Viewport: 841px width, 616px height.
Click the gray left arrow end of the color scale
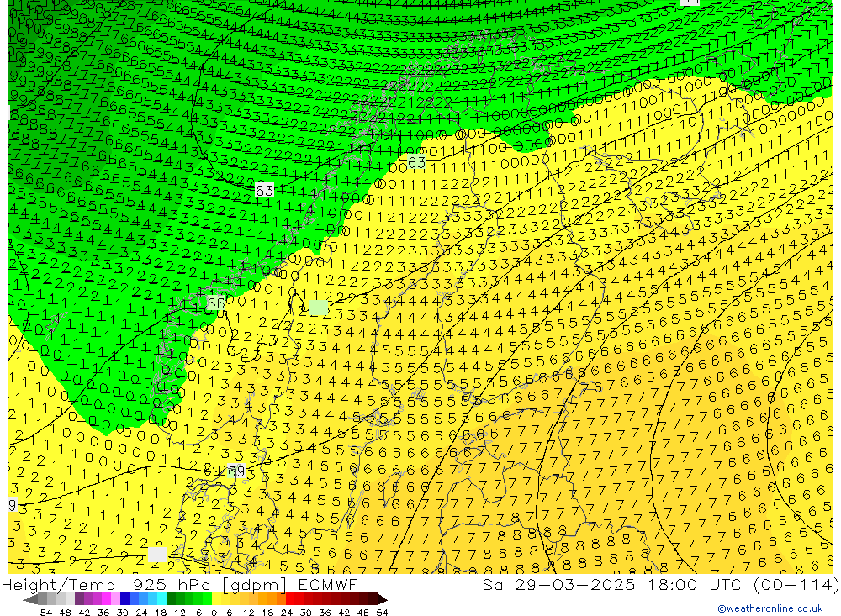pyautogui.click(x=30, y=599)
